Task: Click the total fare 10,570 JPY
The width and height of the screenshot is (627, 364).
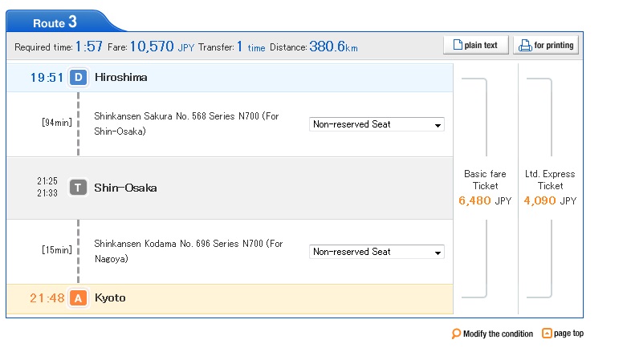Action: [162, 47]
